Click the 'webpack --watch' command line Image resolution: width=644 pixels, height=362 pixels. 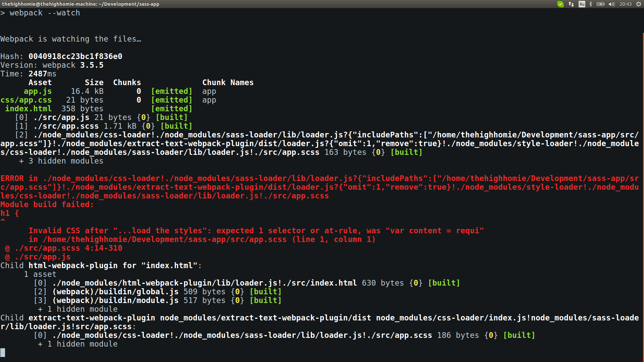40,13
